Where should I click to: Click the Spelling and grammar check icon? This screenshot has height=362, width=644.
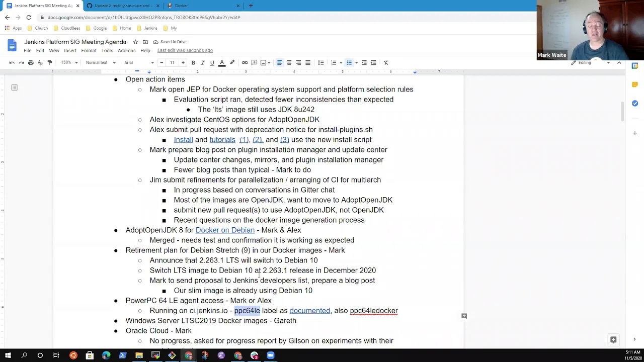coord(40,63)
